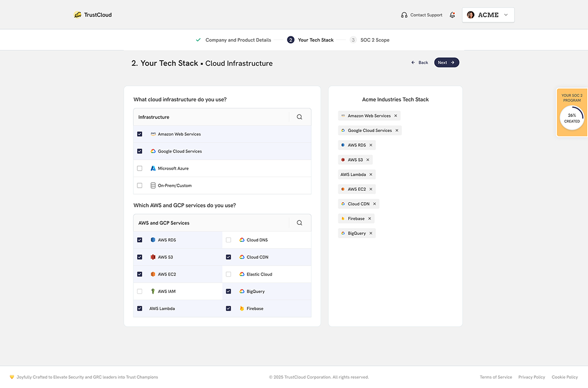Image resolution: width=588 pixels, height=388 pixels.
Task: Uncheck the BigQuery checkbox
Action: [228, 291]
